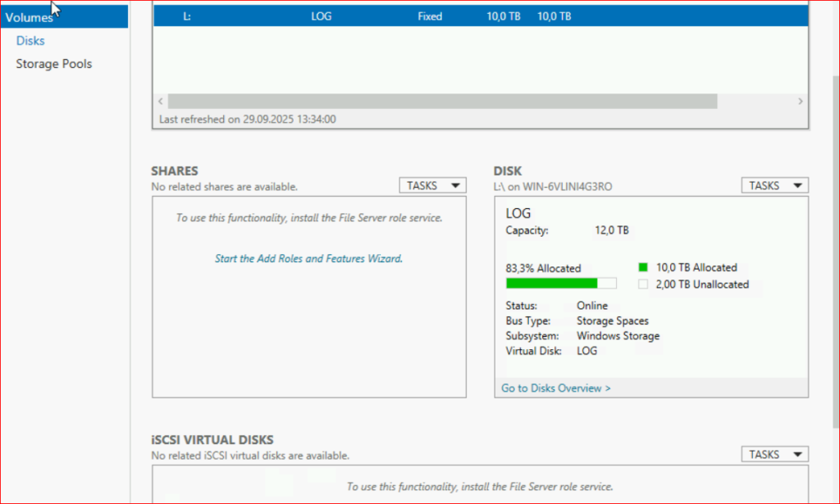Viewport: 840px width, 504px height.
Task: Expand the TASKS dropdown in DISK section
Action: 774,186
